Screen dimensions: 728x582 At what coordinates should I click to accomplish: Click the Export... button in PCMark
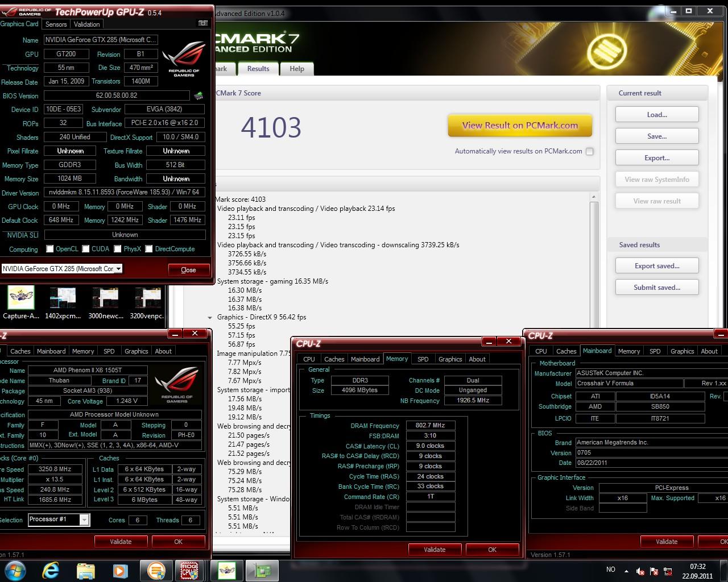point(657,158)
